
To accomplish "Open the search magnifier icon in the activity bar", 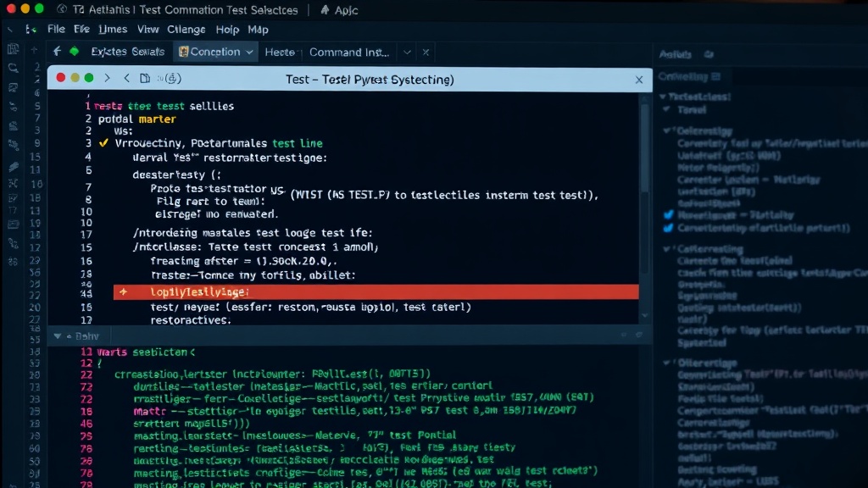I will coord(13,68).
